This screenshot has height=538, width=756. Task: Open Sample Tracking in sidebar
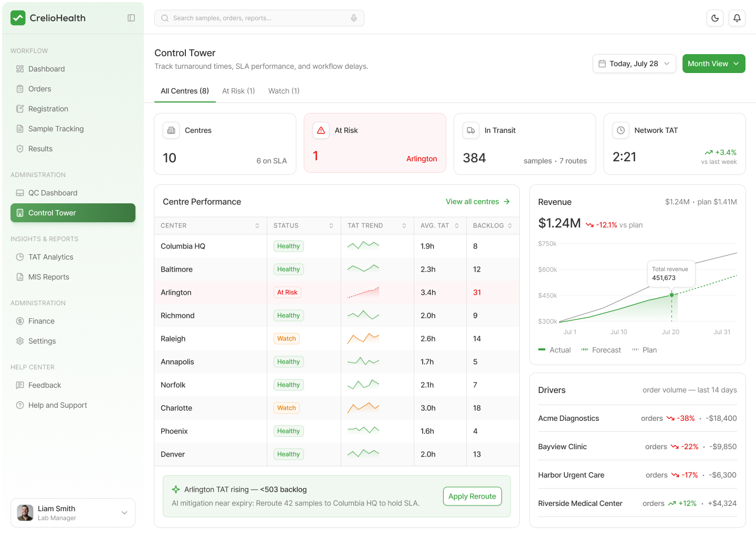coord(73,129)
